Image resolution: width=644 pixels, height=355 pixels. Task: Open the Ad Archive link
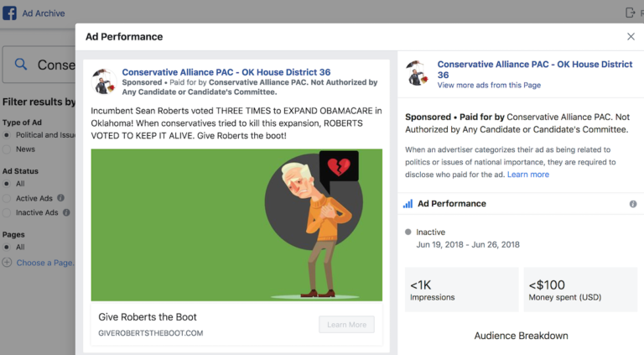coord(44,13)
